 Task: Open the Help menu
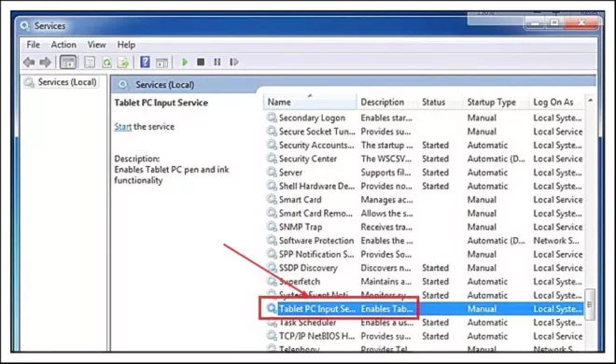pos(126,45)
